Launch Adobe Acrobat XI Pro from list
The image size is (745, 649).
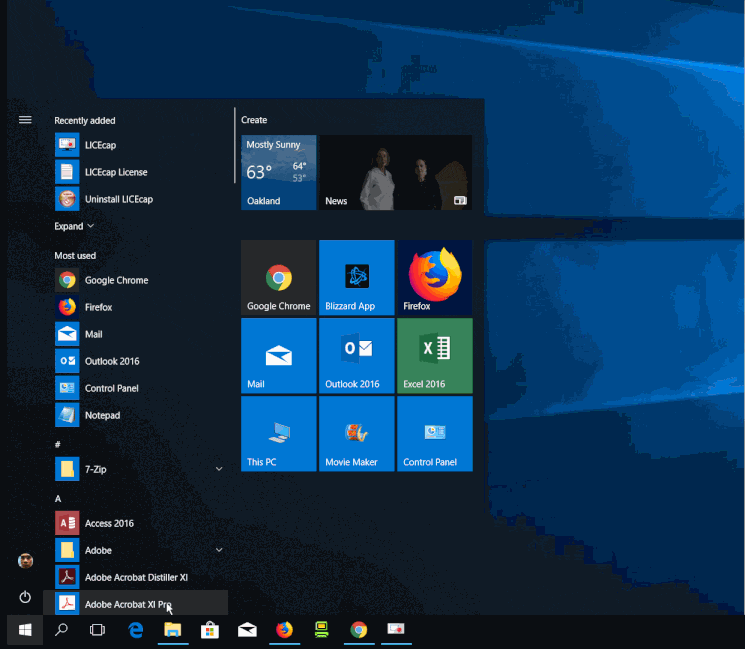click(x=127, y=604)
